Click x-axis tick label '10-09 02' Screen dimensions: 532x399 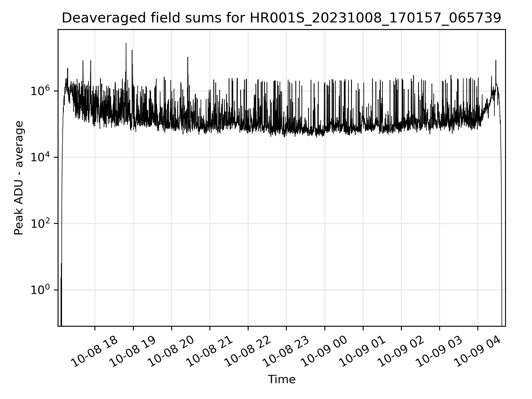point(400,352)
